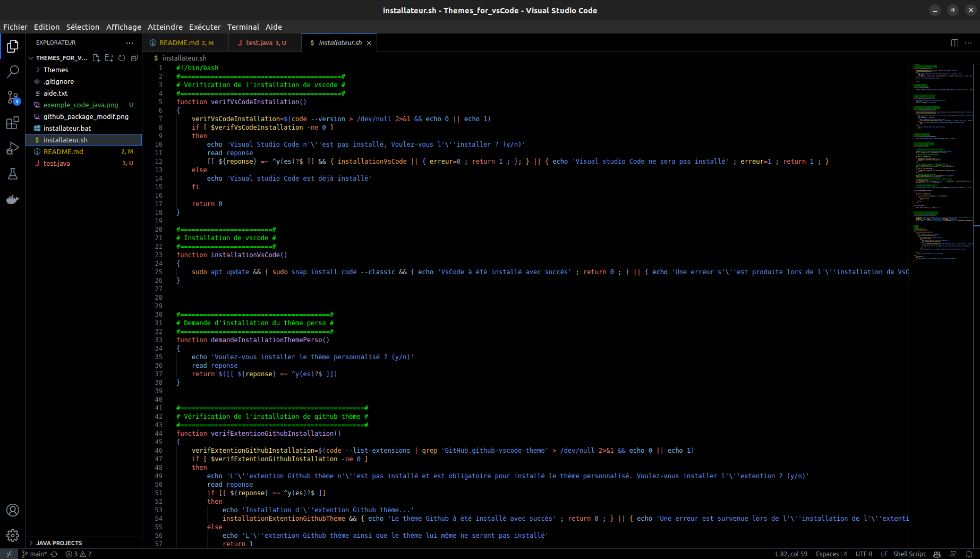Click the Manage gear icon
The height and width of the screenshot is (559, 980).
(x=13, y=536)
